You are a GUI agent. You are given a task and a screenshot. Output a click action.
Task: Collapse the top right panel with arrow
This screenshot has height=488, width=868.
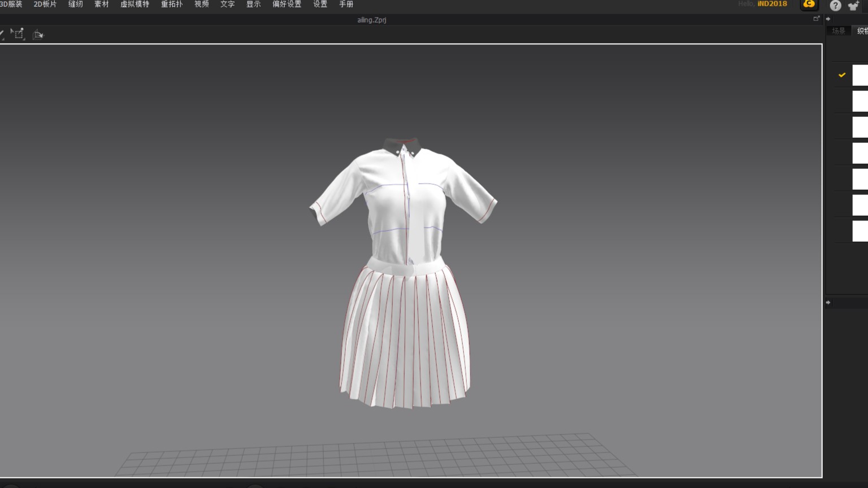(x=828, y=19)
